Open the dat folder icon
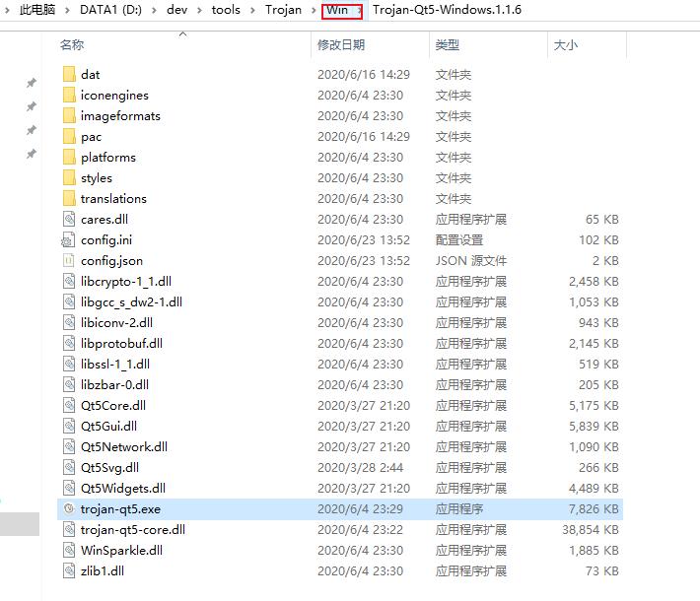The image size is (700, 601). pos(69,74)
